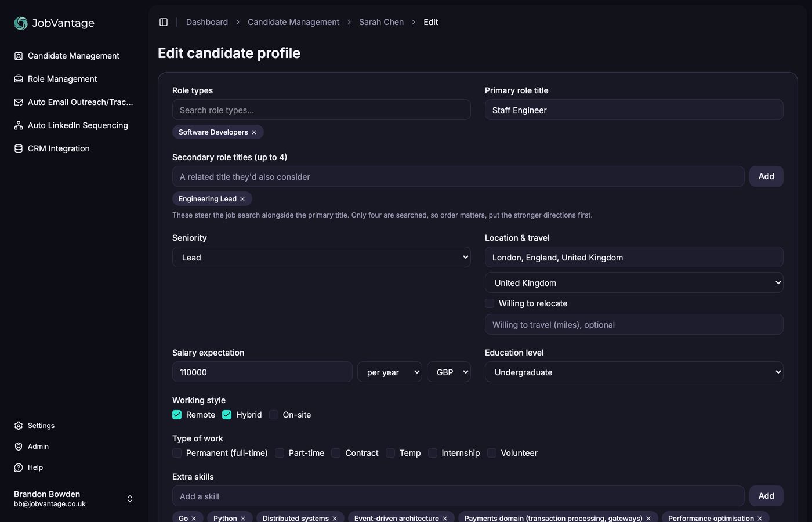Click the Help question mark icon
The image size is (812, 522).
[x=19, y=467]
